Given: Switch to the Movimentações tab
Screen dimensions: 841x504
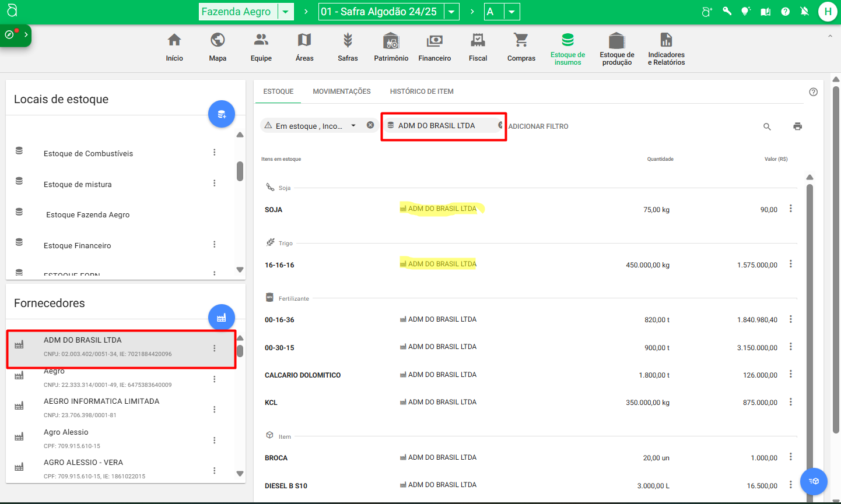Looking at the screenshot, I should (342, 91).
